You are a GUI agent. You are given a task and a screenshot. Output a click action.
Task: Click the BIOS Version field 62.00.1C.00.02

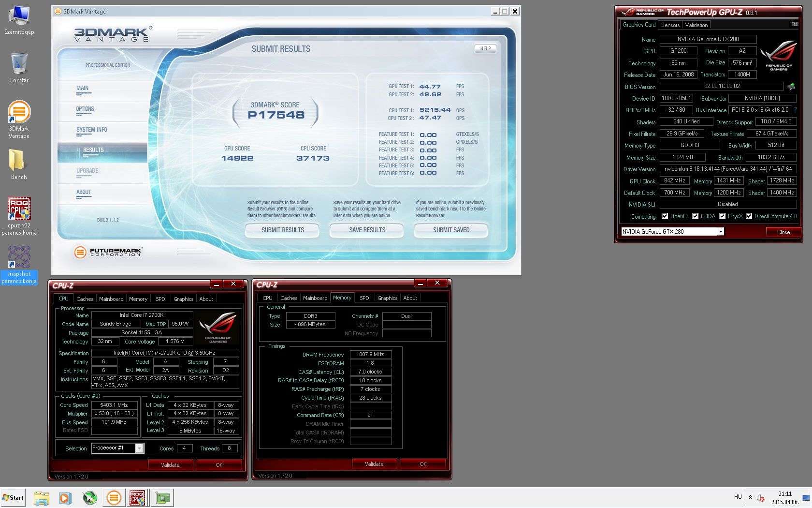(722, 87)
